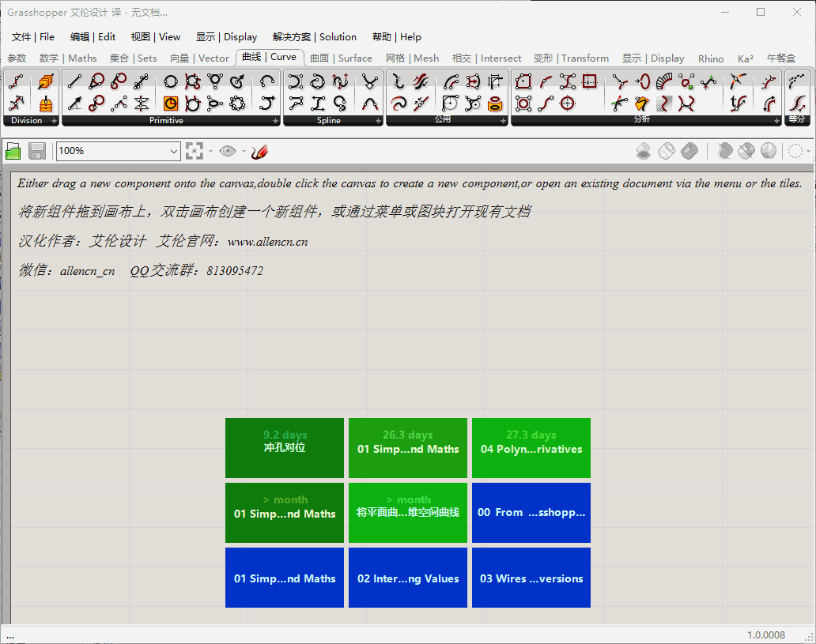Screen dimensions: 816x644
Task: Expand the 分析 panel plus marker
Action: 777,121
